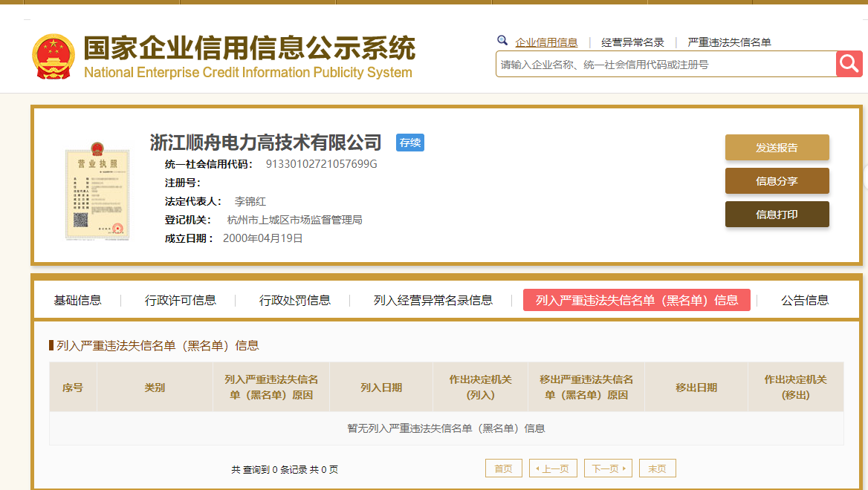Click the 移出日期 column header

(x=696, y=388)
